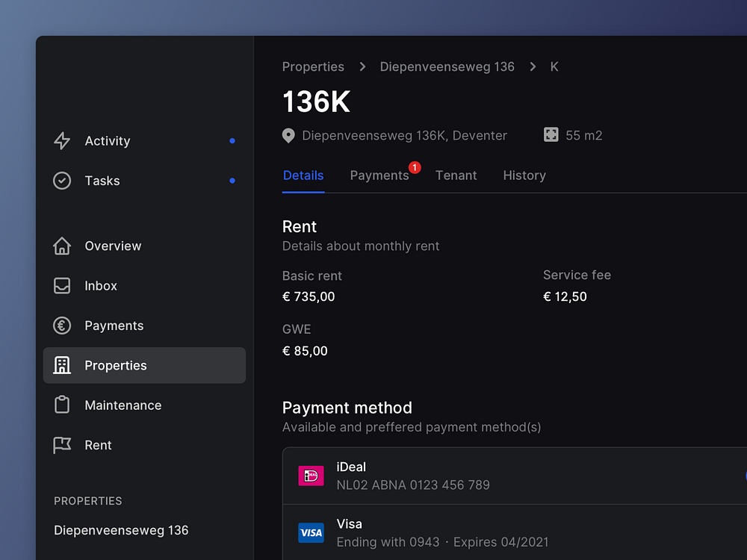
Task: Open Diepenveenseweg 136 breadcrumb link
Action: click(447, 66)
